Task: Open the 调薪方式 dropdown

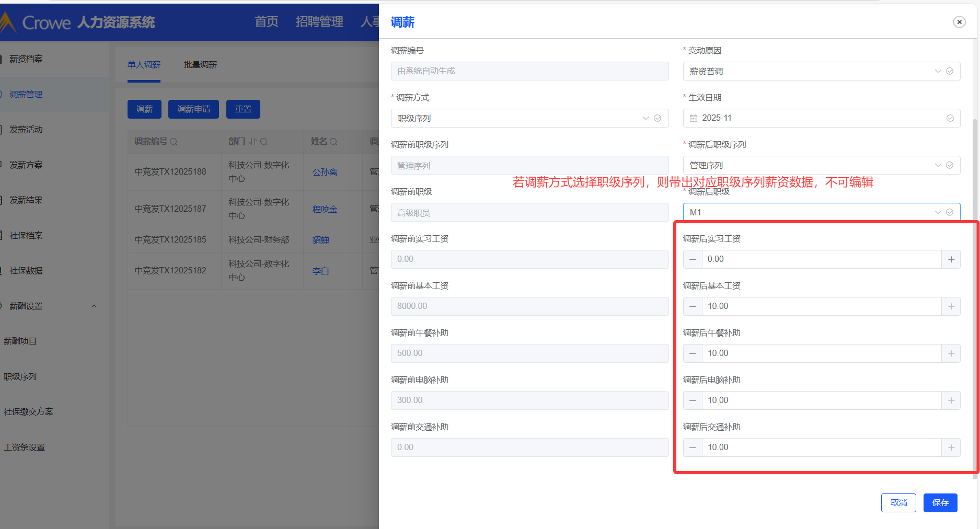Action: click(x=529, y=118)
